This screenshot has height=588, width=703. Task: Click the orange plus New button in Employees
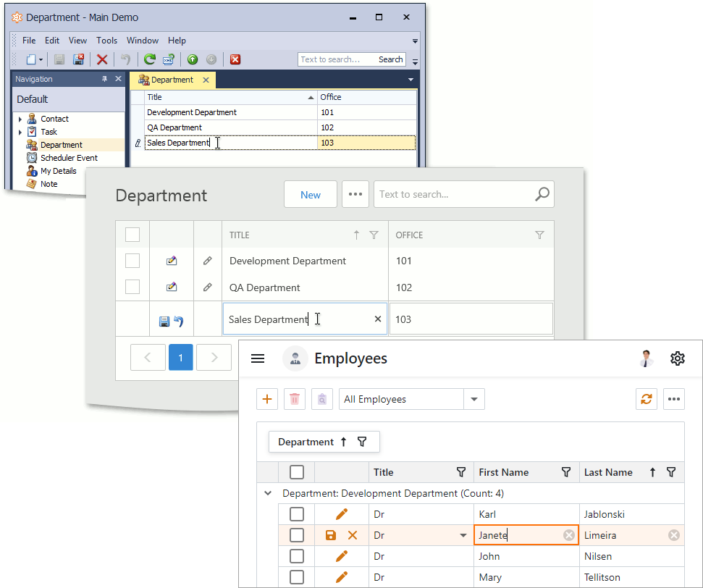pyautogui.click(x=267, y=399)
